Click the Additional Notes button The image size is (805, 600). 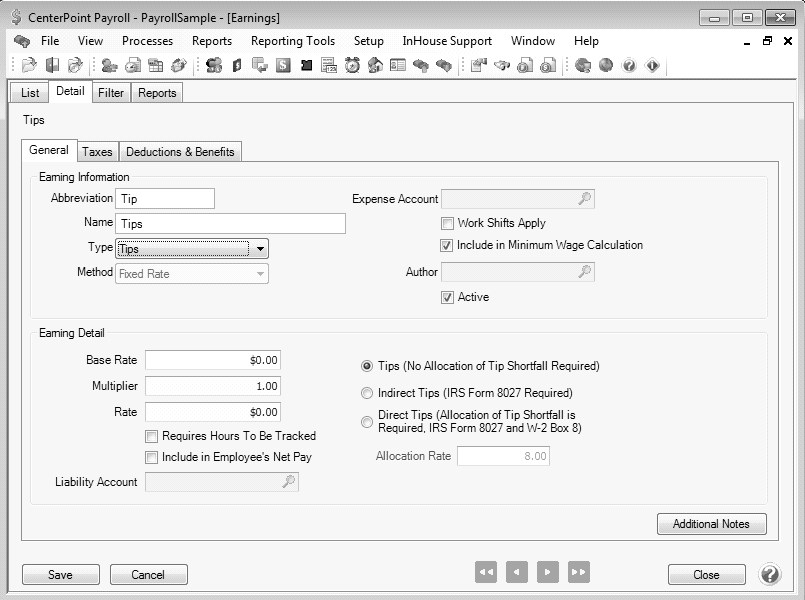click(x=711, y=524)
